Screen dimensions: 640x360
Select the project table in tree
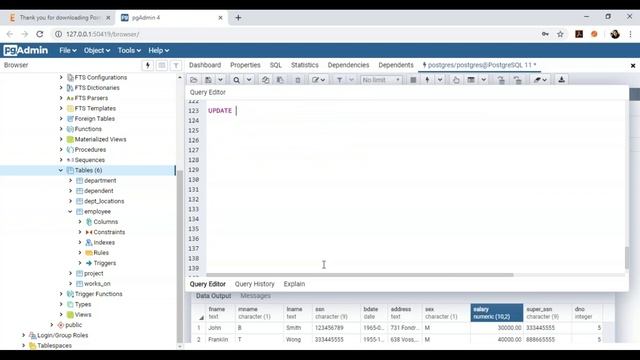pyautogui.click(x=93, y=273)
